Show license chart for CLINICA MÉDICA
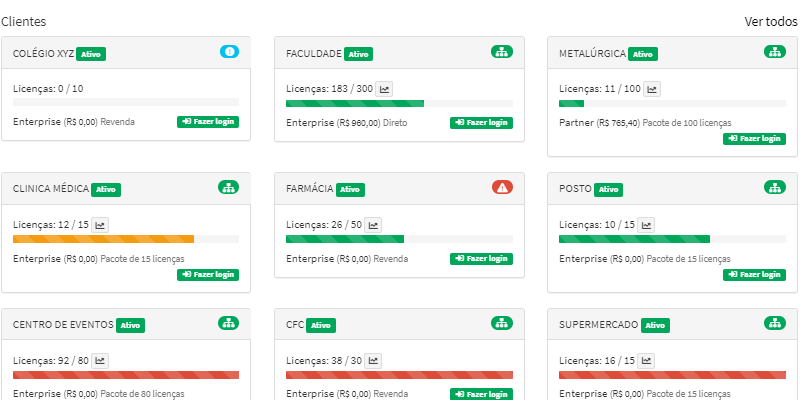The image size is (800, 400). [100, 225]
